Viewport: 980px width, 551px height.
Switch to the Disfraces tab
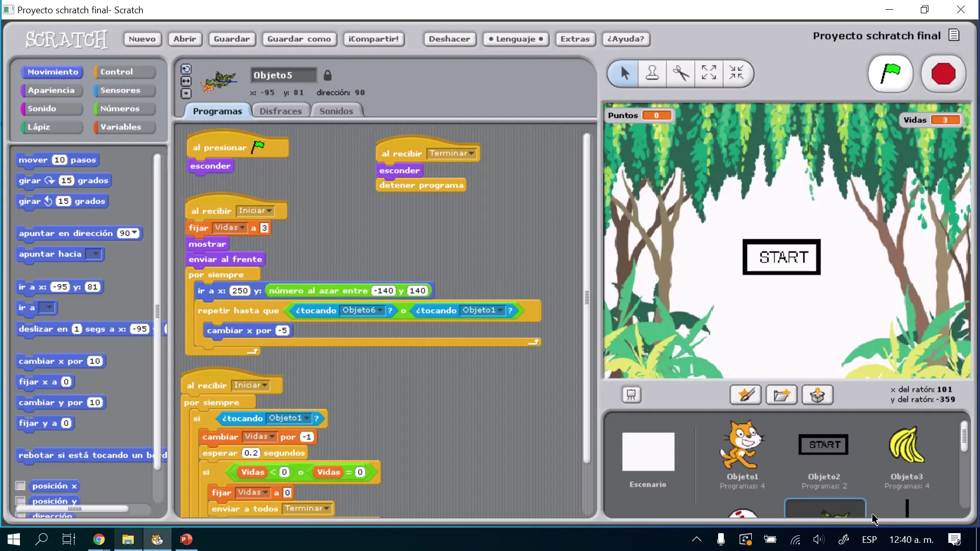[280, 111]
